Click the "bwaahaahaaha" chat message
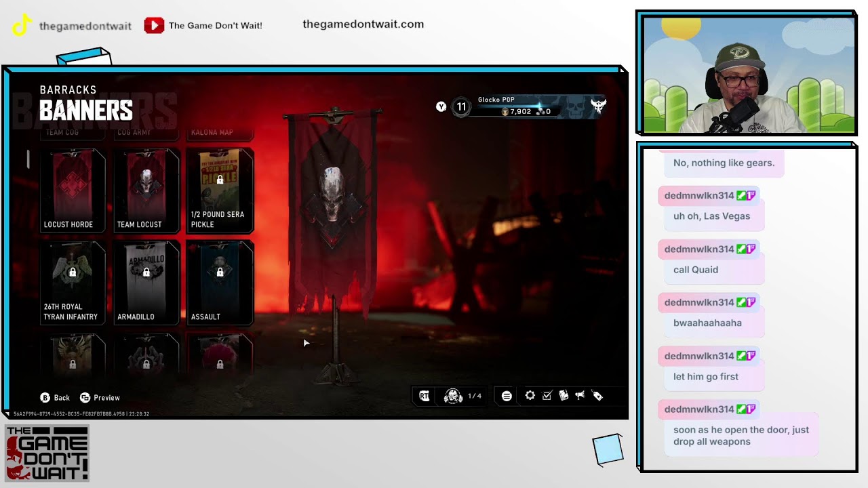 tap(707, 323)
